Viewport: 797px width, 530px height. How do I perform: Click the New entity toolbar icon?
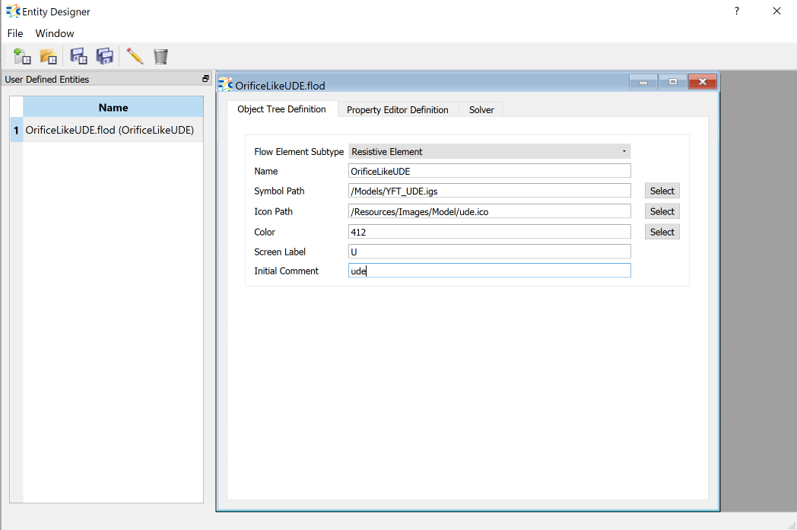22,57
